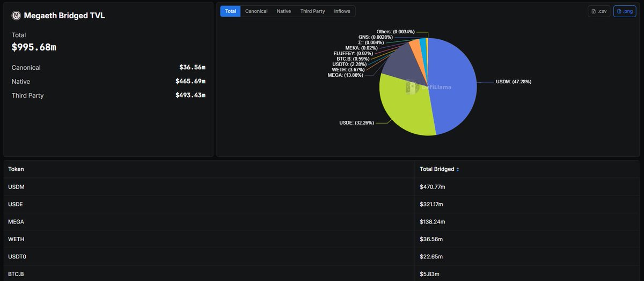Select the USDM token row
The height and width of the screenshot is (281, 644).
point(322,187)
